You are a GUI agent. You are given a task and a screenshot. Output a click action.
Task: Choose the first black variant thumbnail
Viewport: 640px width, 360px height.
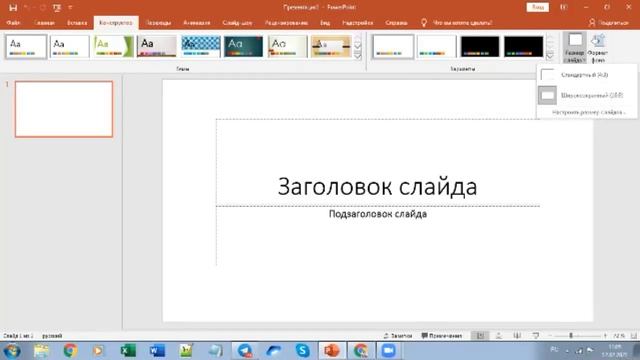480,47
